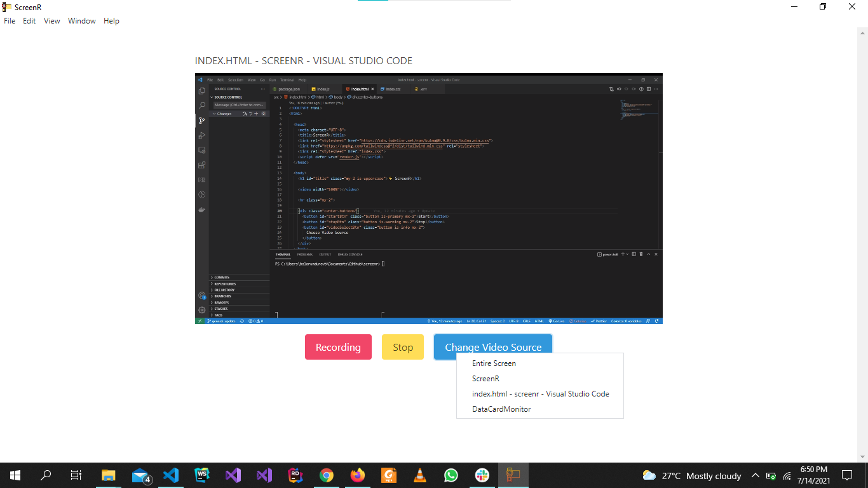Choose the ScreenR entry in the source list
The height and width of the screenshot is (488, 868).
click(x=540, y=379)
